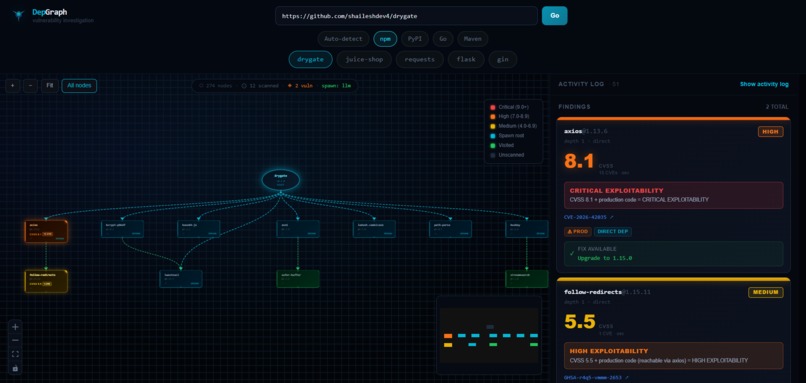
Task: Click the FINDINGS section header
Action: [x=574, y=107]
